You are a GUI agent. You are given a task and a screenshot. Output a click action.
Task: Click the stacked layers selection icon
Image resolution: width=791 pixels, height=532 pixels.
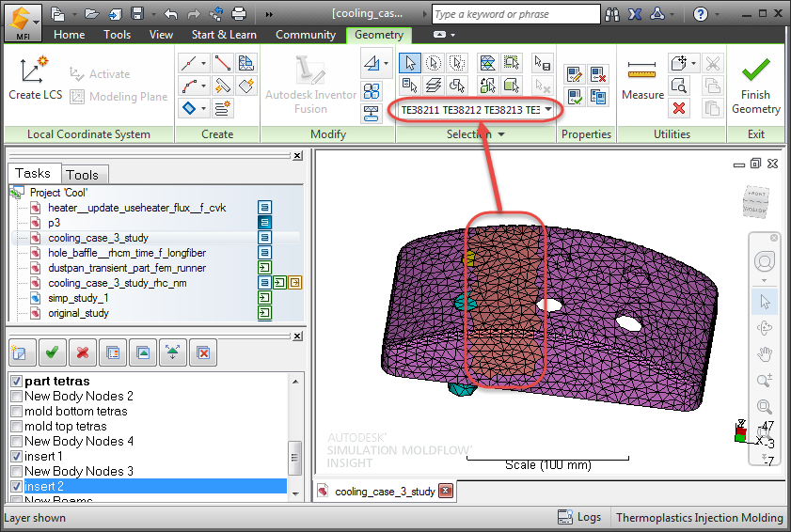click(434, 86)
